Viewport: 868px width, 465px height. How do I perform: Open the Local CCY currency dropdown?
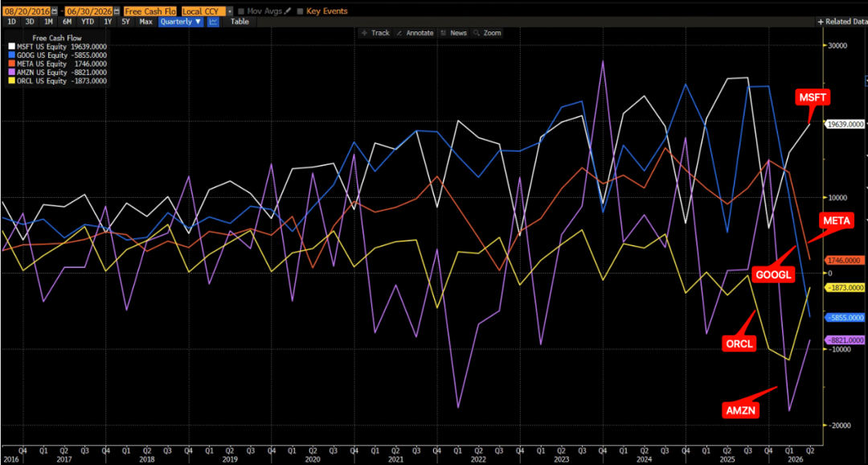(x=207, y=11)
